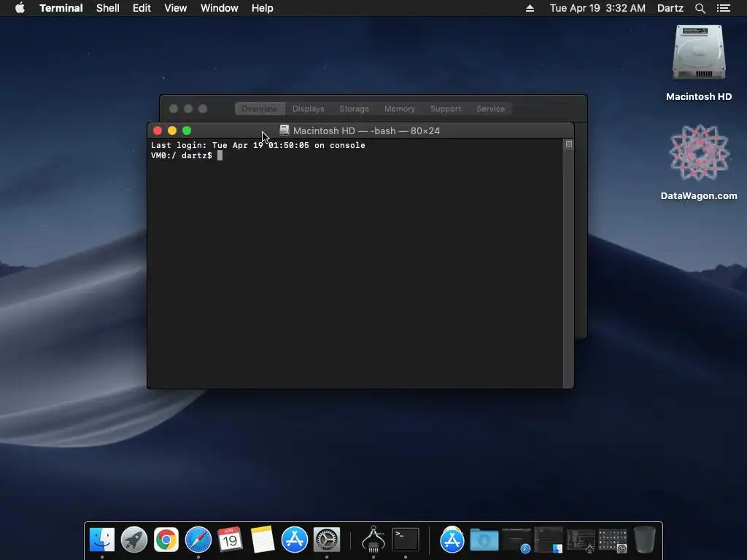This screenshot has height=560, width=747.
Task: Select the Macintosh HD desktop drive
Action: click(x=699, y=63)
